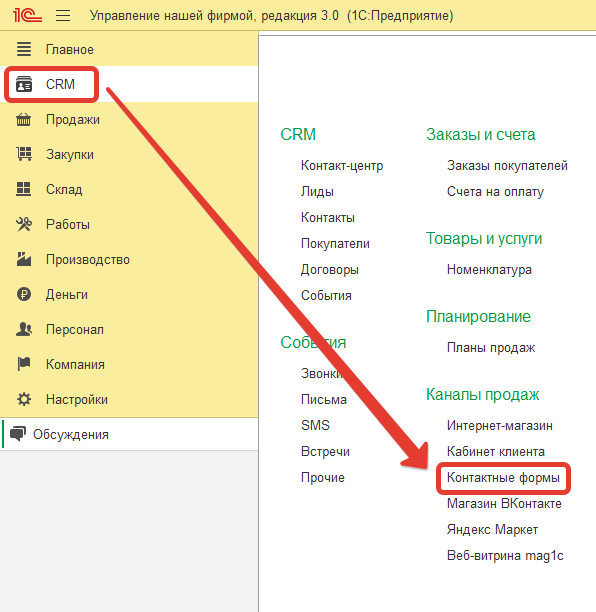Click the 1C logo icon
596x612 pixels.
(x=27, y=16)
